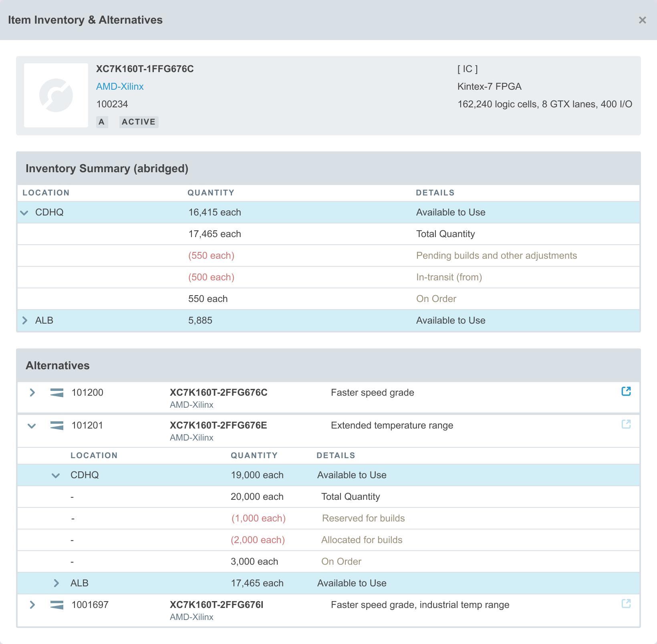Click the [ IC ] category label
657x644 pixels.
click(x=468, y=69)
